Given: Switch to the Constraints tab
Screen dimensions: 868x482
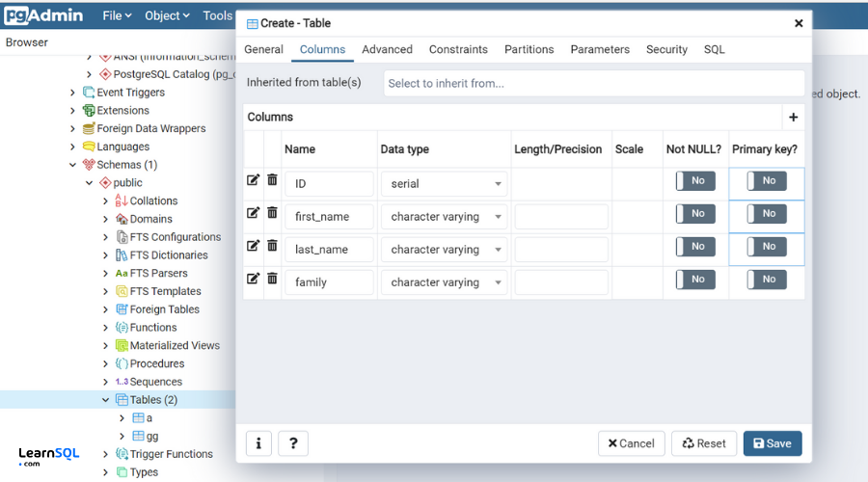Looking at the screenshot, I should (458, 50).
